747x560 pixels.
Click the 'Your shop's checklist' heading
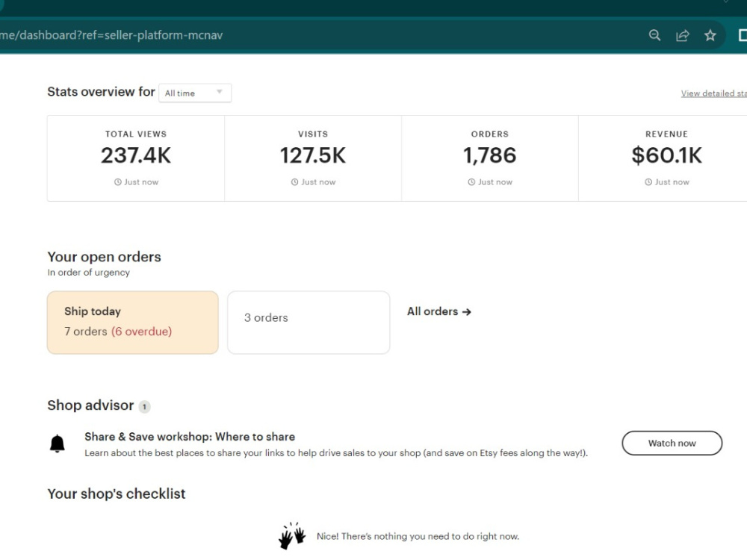[117, 494]
